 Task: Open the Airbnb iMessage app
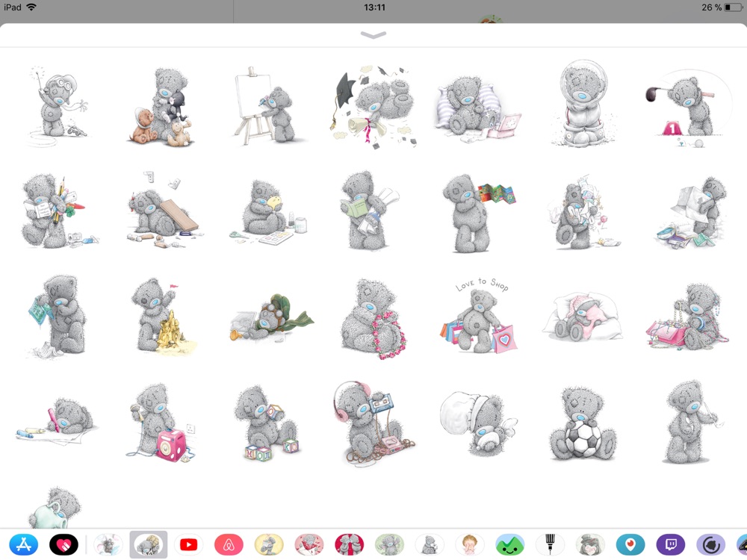(229, 545)
